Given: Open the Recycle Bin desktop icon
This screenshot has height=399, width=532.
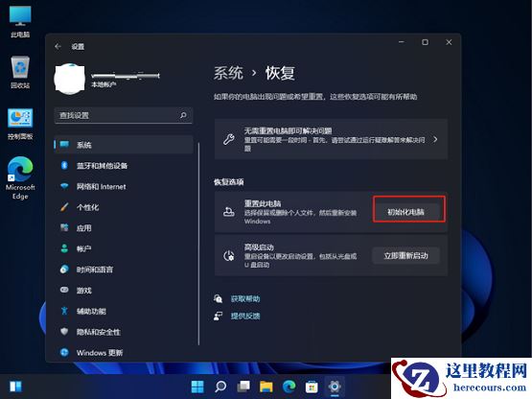Looking at the screenshot, I should click(x=20, y=72).
